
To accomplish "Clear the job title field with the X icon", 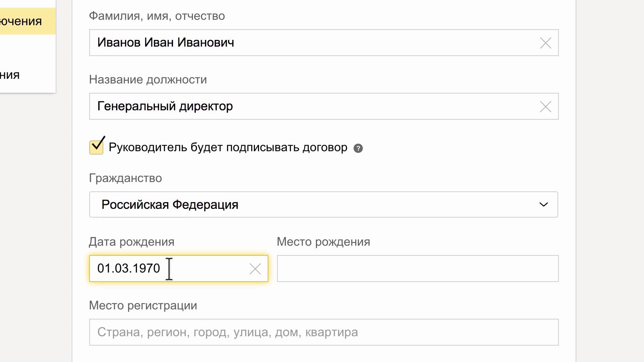I will [545, 106].
